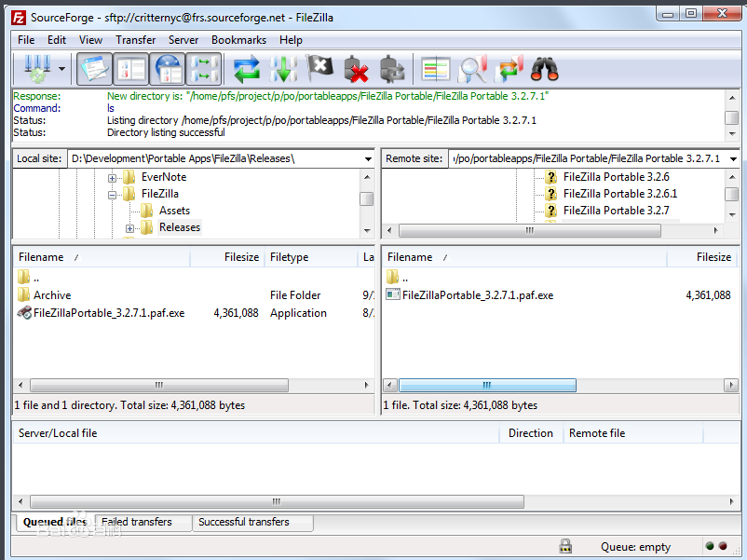Reconnect to last used server

coord(392,69)
